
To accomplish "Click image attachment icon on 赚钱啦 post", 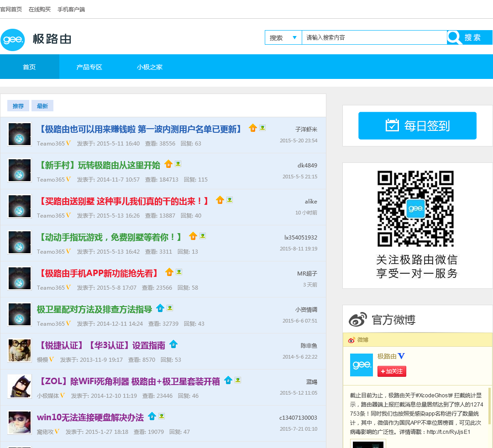I will pyautogui.click(x=262, y=128).
